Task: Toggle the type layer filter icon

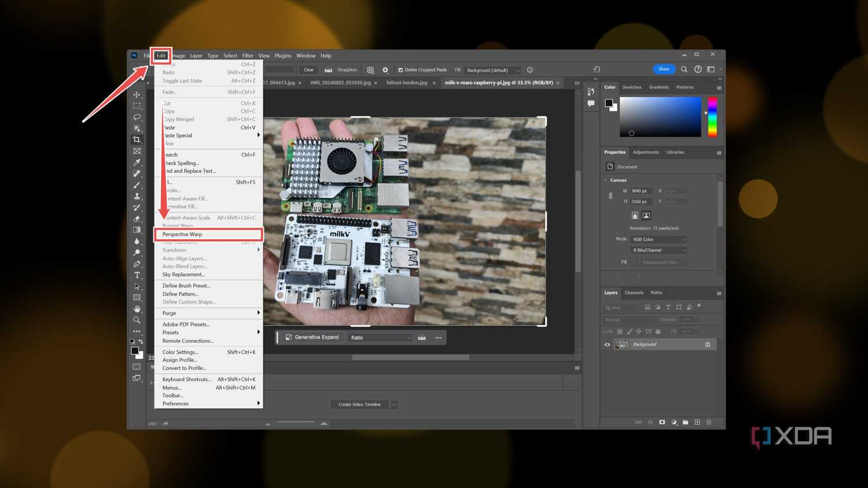Action: click(x=668, y=307)
